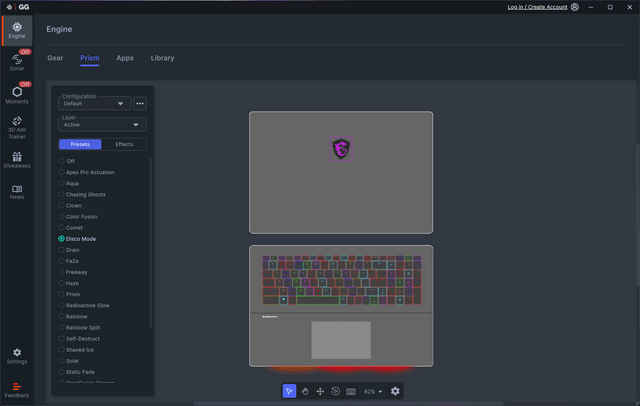Select the Self-Destruct preset
The height and width of the screenshot is (406, 640).
[x=79, y=339]
